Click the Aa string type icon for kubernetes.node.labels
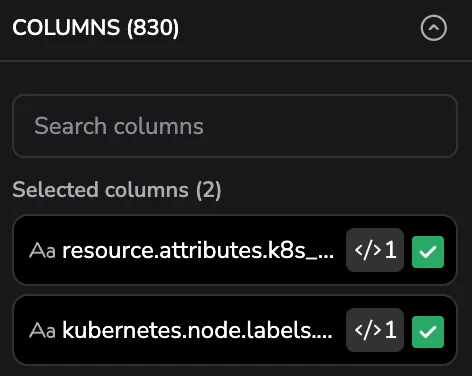The image size is (472, 376). tap(42, 331)
